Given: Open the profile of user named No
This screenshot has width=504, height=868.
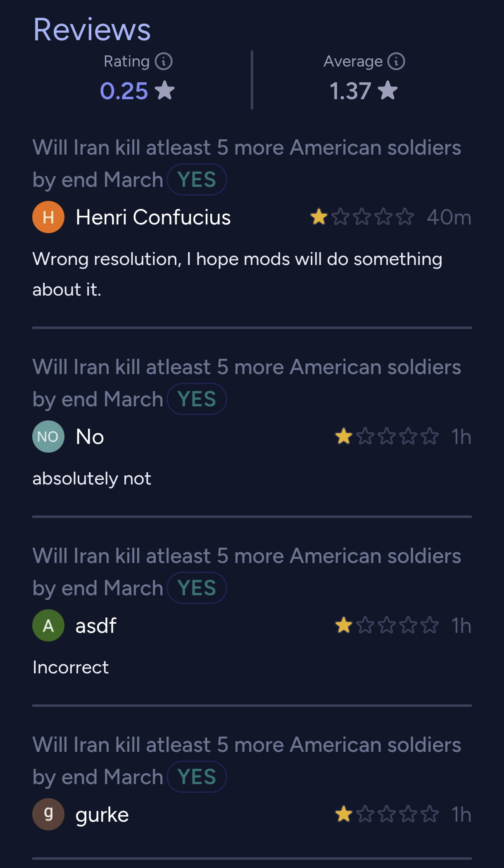Looking at the screenshot, I should click(x=90, y=436).
